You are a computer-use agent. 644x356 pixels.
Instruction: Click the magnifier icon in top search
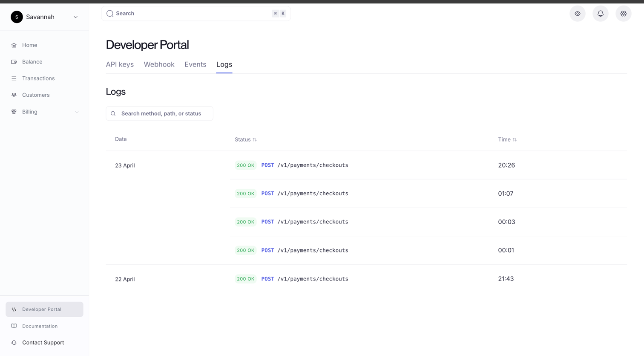110,14
